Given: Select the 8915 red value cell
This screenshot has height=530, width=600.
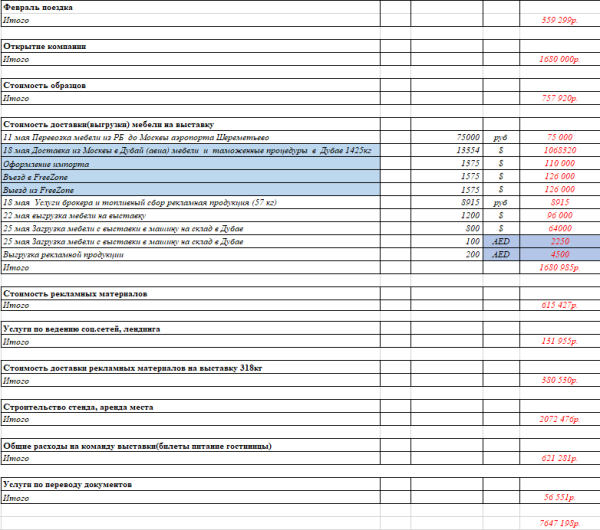Looking at the screenshot, I should pos(559,202).
